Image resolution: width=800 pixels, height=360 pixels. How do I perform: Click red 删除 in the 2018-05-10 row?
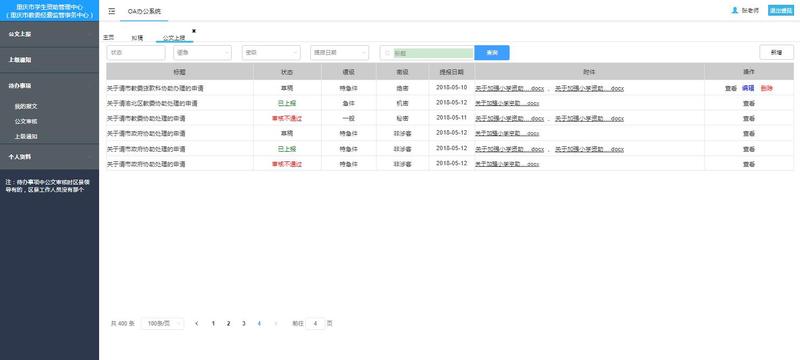pos(766,88)
